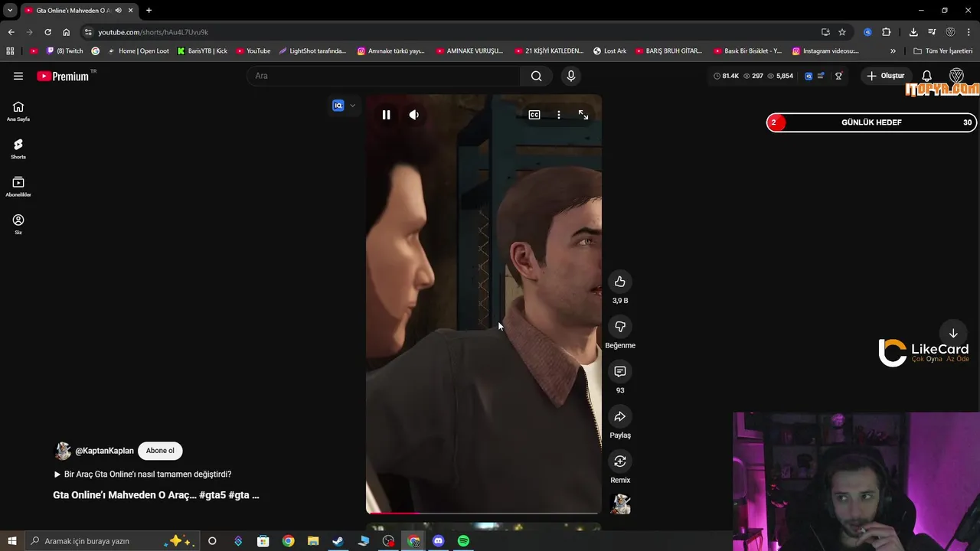Open Discord from the taskbar
980x551 pixels.
point(438,541)
